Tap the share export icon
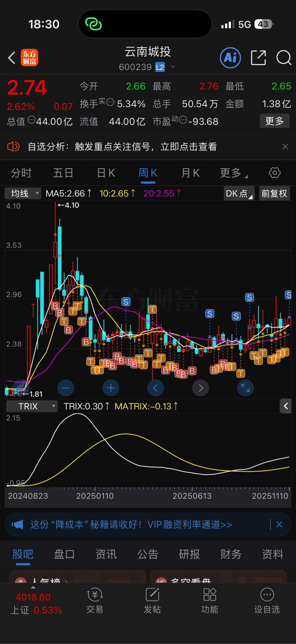 [258, 58]
